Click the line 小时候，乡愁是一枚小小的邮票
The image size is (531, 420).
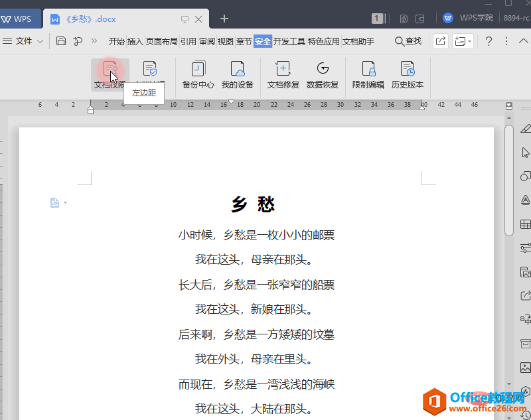pyautogui.click(x=256, y=235)
